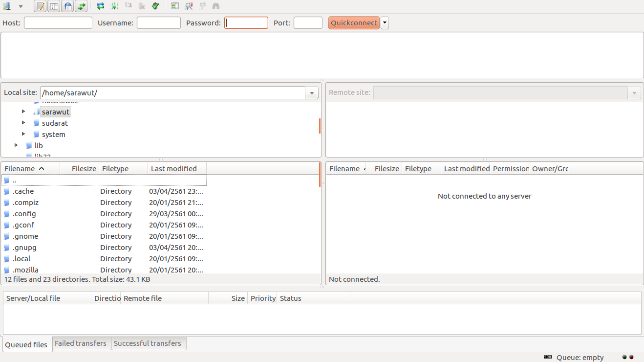Switch to the Failed transfers tab

click(81, 343)
